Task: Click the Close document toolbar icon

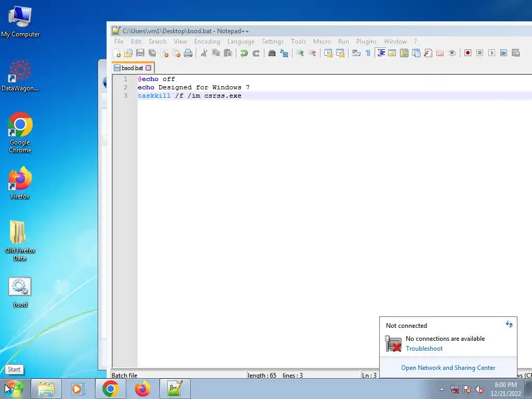Action: 164,53
